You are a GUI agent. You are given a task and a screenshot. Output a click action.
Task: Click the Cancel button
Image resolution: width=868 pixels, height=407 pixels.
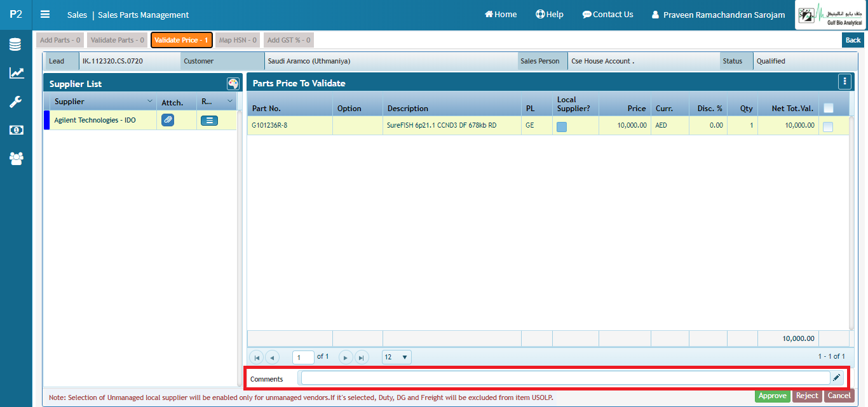(x=839, y=396)
